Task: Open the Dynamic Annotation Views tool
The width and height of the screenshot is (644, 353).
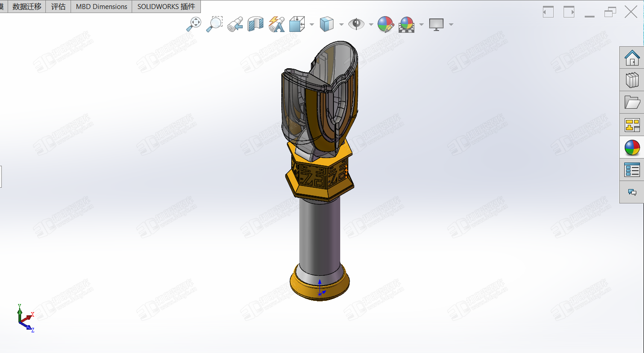Action: pyautogui.click(x=276, y=24)
